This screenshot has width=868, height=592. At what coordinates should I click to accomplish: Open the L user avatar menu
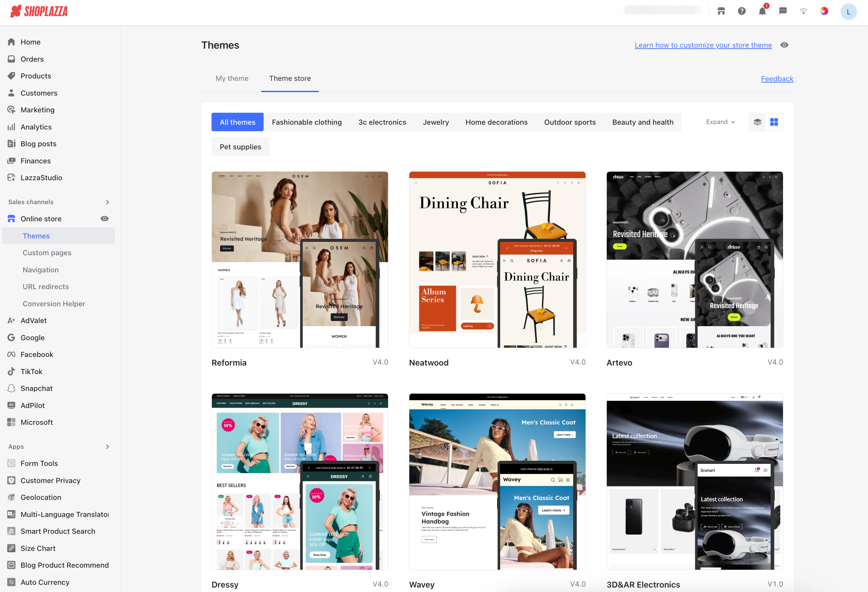(848, 12)
